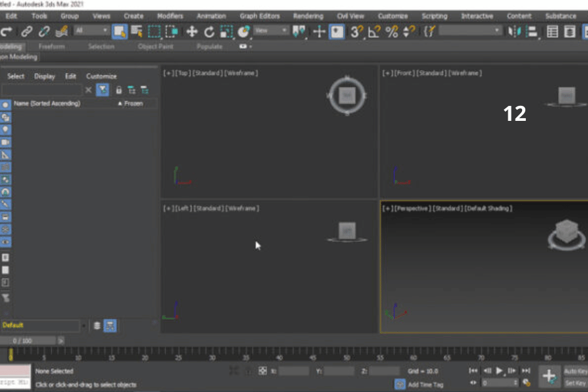This screenshot has height=392, width=588.
Task: Click the Wireframe label in Top viewport
Action: coord(242,73)
